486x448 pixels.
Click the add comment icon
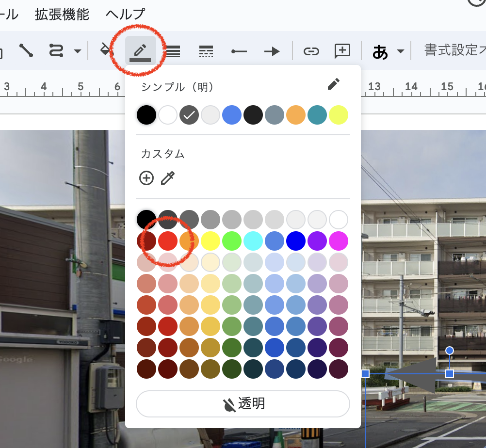tap(342, 51)
